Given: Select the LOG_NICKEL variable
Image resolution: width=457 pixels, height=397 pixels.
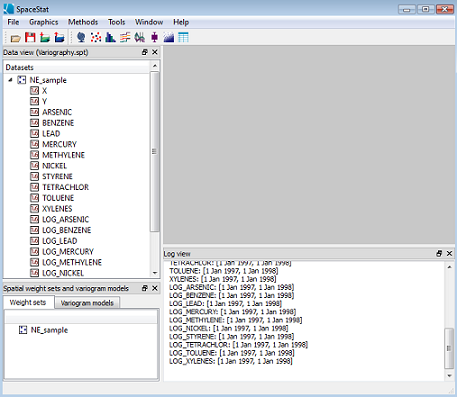Looking at the screenshot, I should [x=63, y=273].
